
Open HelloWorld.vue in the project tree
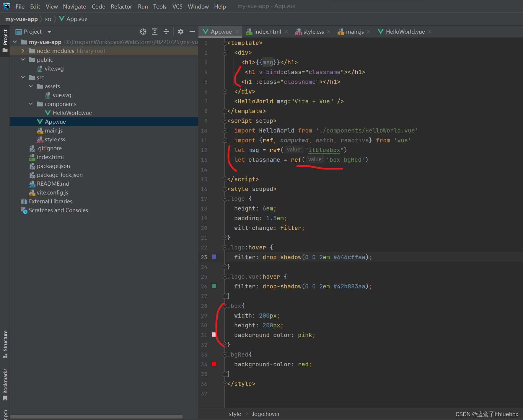(72, 113)
